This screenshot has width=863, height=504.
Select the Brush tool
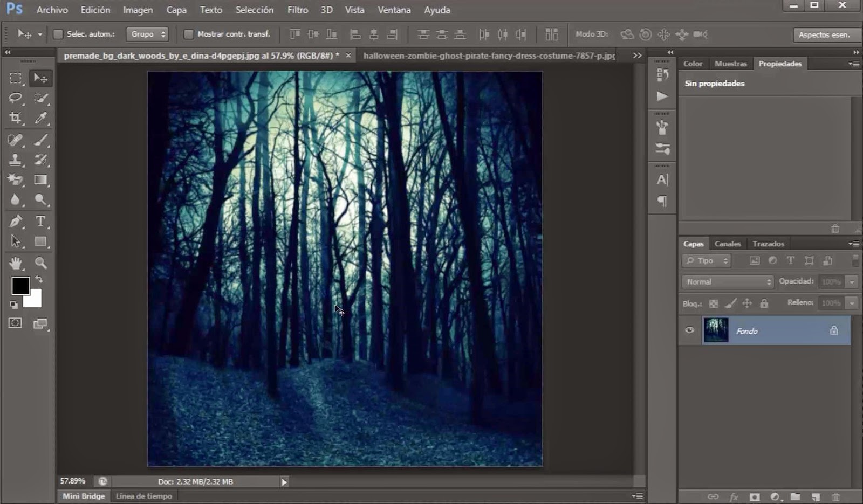pos(40,140)
